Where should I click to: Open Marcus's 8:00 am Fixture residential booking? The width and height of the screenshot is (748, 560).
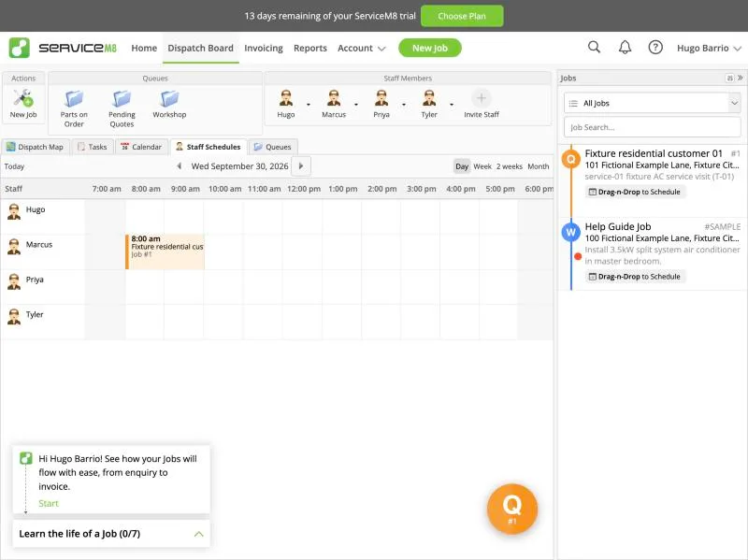click(x=165, y=251)
